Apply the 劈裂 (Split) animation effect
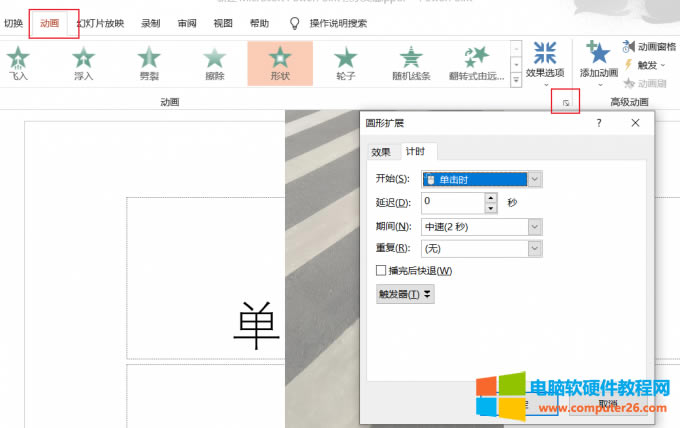Image resolution: width=680 pixels, height=428 pixels. 148,62
